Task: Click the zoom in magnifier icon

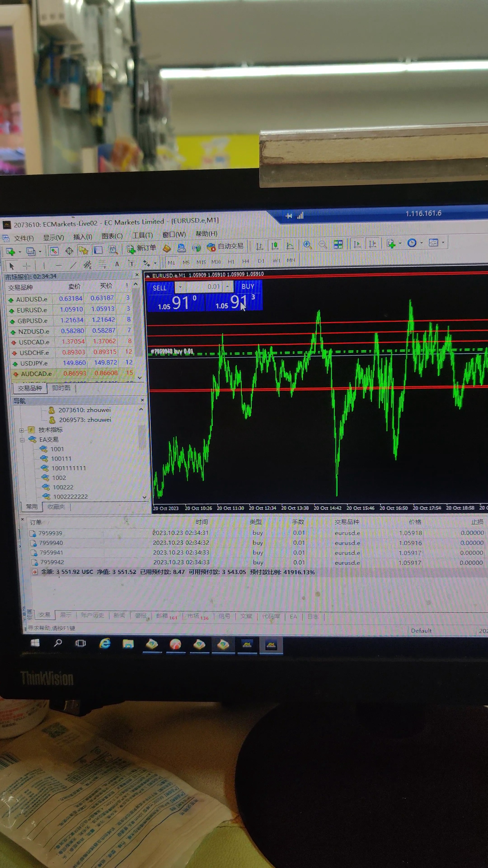Action: 307,245
